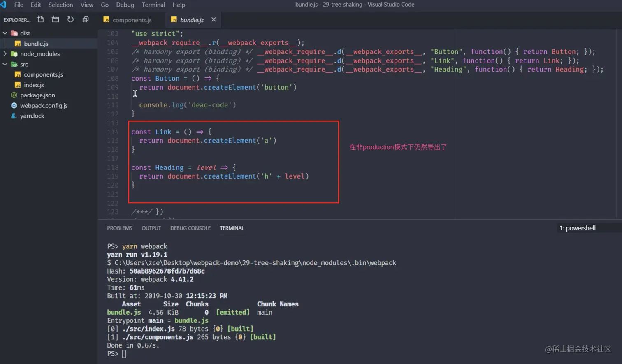This screenshot has height=364, width=622.
Task: Collapse the src folder chevron
Action: click(x=5, y=64)
